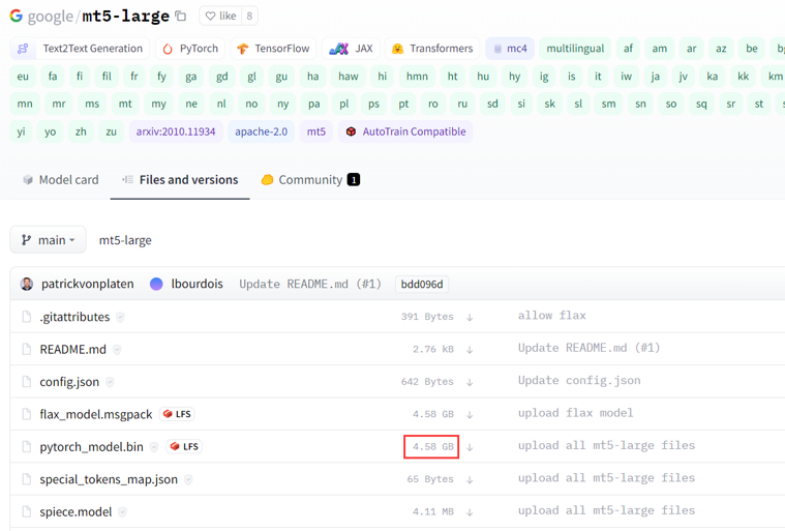
Task: Click the LFS badge on pytorch_model.bin
Action: coord(185,446)
